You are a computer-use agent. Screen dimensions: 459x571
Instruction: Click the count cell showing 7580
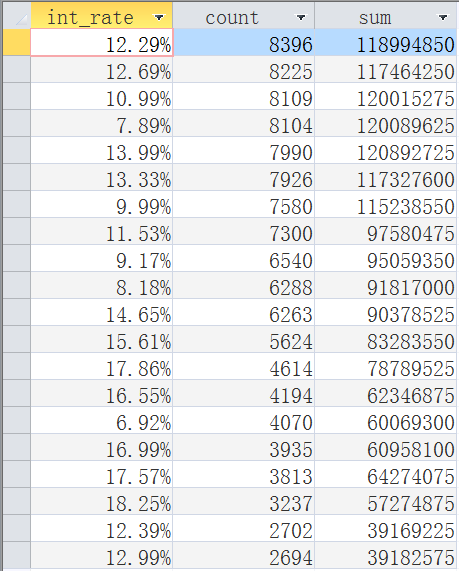coord(244,204)
